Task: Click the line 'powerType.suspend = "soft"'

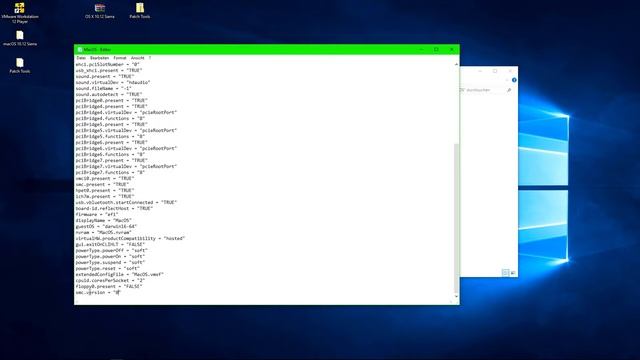Action: tap(110, 262)
